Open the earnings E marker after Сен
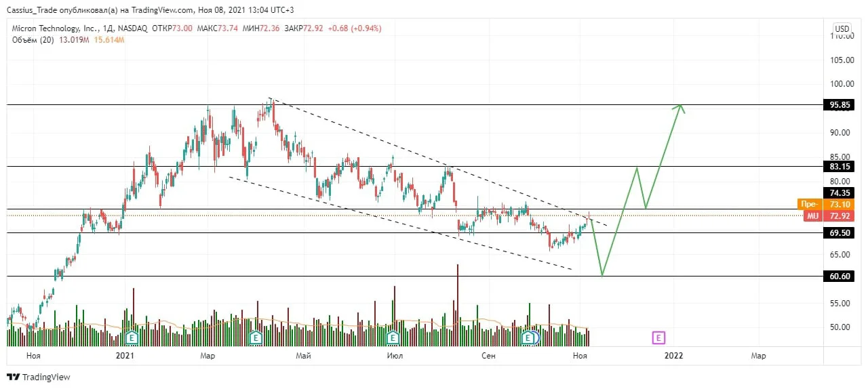 tap(528, 337)
